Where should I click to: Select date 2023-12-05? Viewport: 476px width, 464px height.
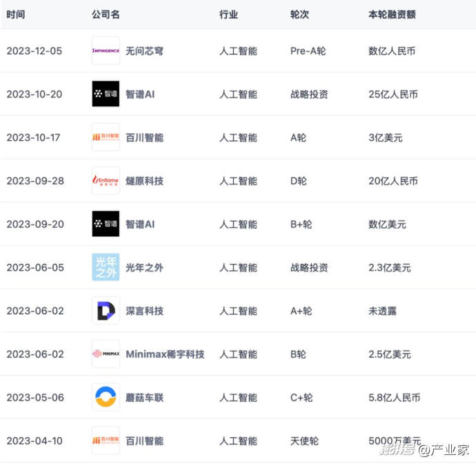(x=34, y=51)
